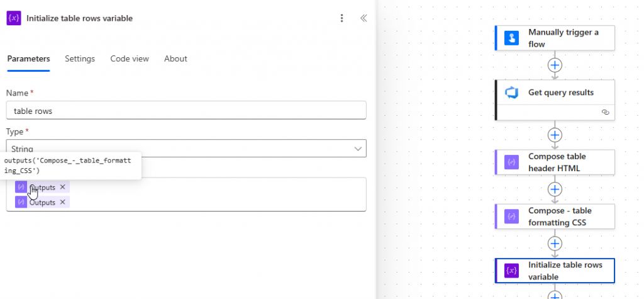The image size is (644, 299).
Task: Select the Parameters tab
Action: coord(28,59)
